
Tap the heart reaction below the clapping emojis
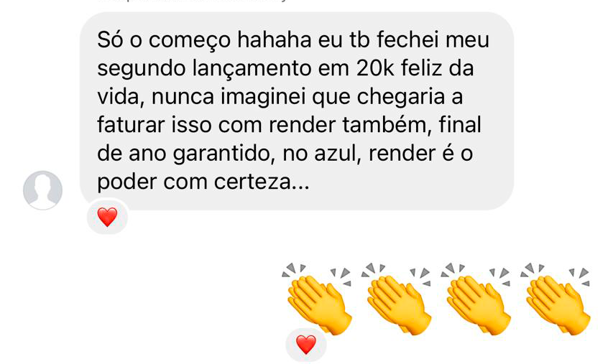tap(306, 344)
